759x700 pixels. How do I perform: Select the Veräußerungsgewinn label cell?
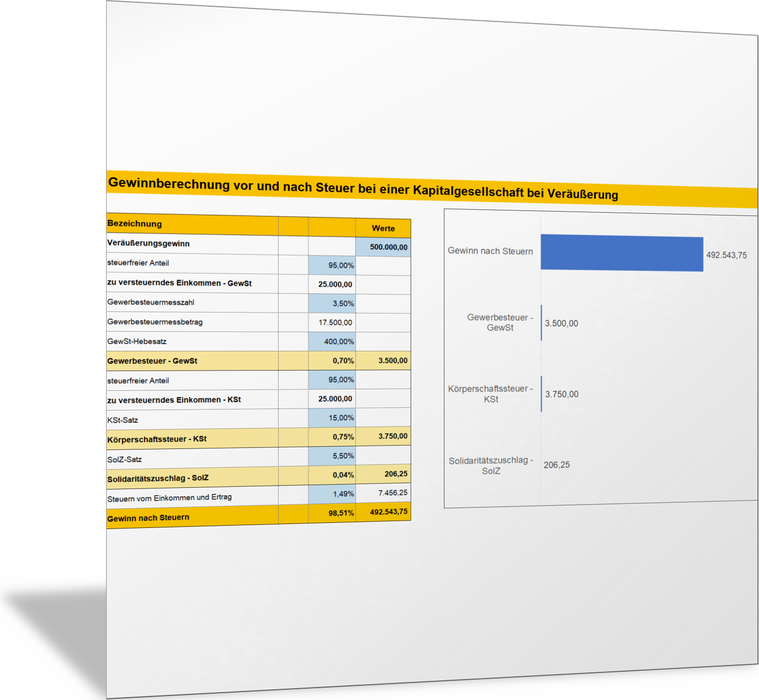click(x=192, y=244)
